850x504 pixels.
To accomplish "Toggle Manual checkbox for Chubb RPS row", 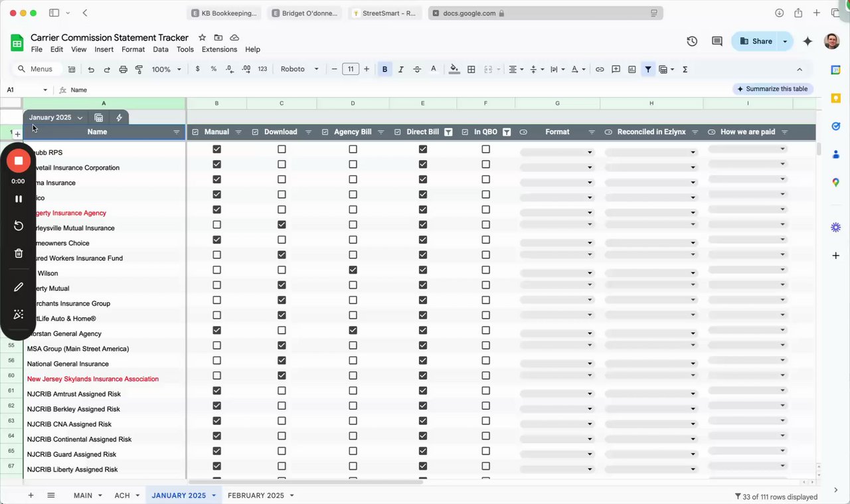I will (x=216, y=149).
